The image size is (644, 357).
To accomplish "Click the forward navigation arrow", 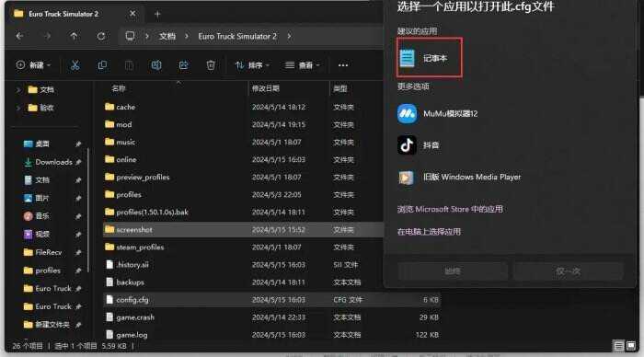I will [x=48, y=36].
